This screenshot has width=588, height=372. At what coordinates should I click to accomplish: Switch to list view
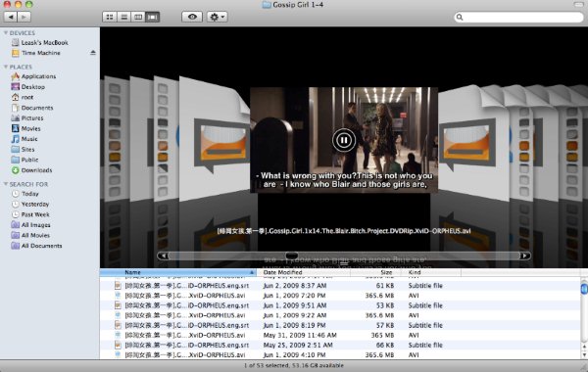123,17
